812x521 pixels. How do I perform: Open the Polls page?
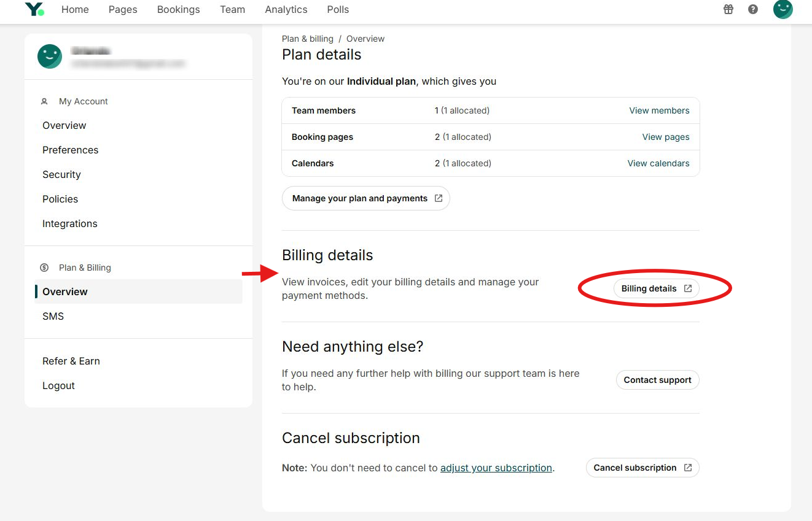pos(338,9)
